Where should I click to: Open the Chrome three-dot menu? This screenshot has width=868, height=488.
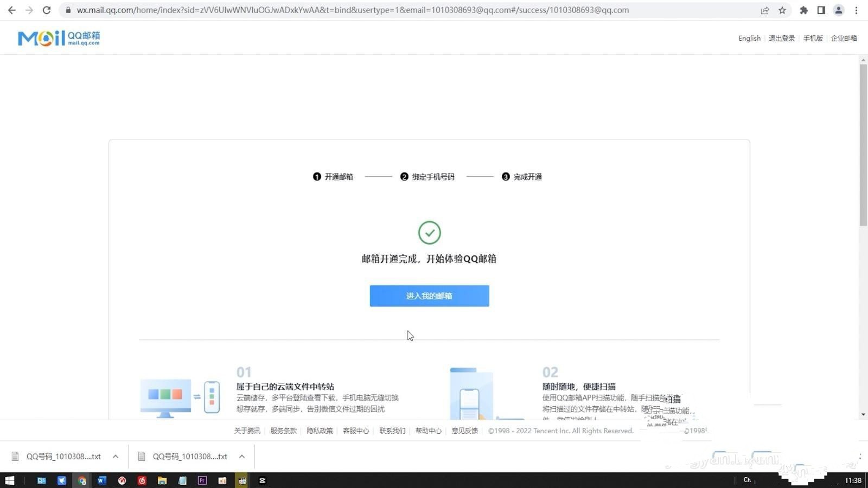tap(857, 10)
